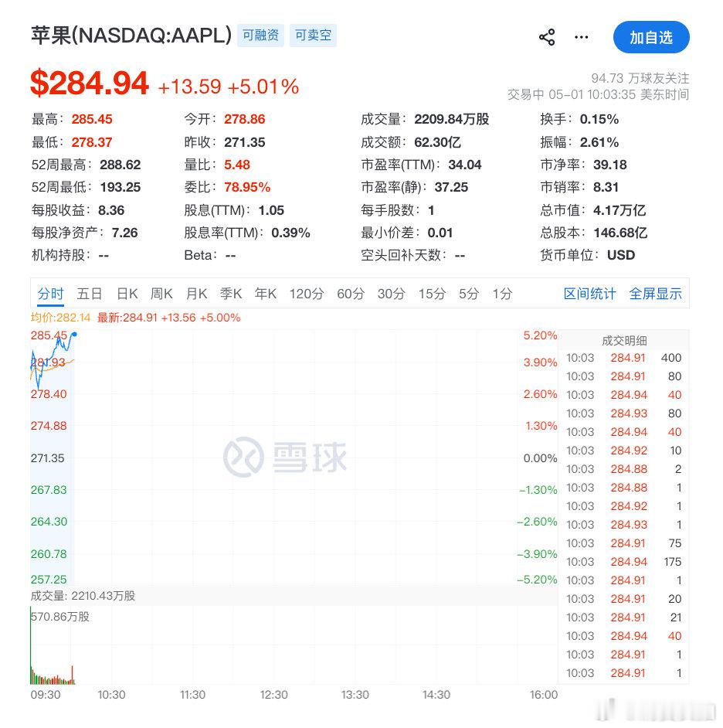The height and width of the screenshot is (728, 723).
Task: Click the 总股本 value 146.68亿
Action: 620,233
